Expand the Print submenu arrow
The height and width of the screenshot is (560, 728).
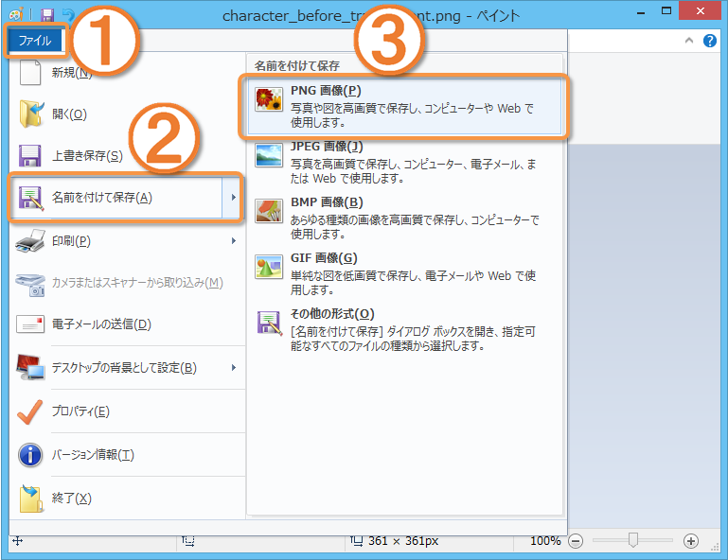[x=233, y=240]
